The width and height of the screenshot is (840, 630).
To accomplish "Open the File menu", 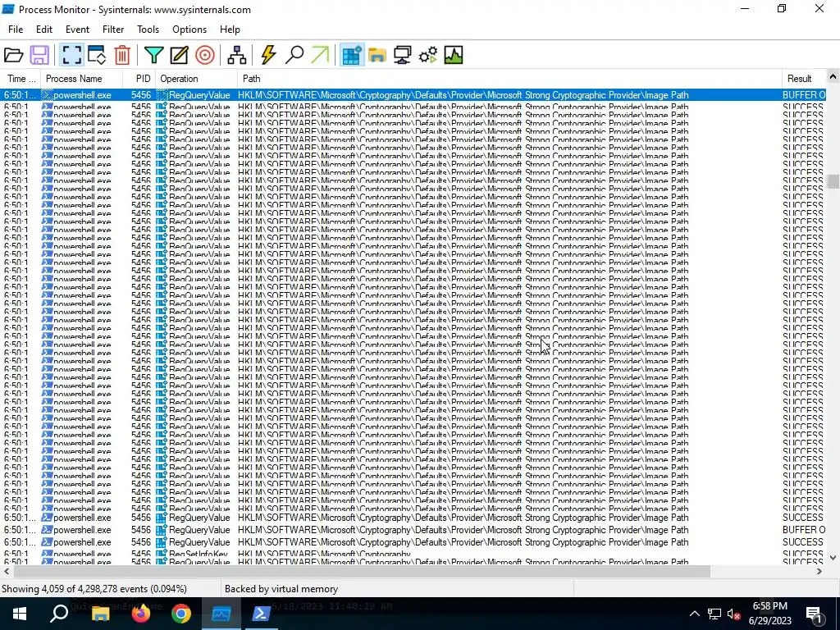I will (16, 30).
